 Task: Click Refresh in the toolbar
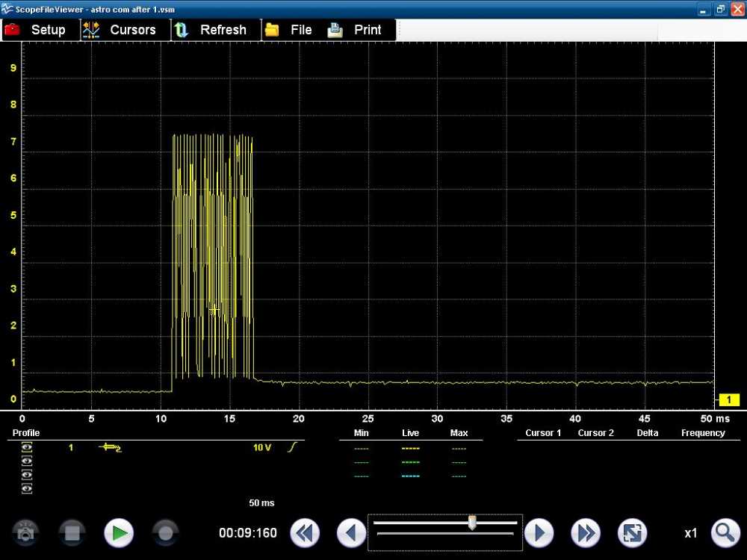[x=216, y=30]
